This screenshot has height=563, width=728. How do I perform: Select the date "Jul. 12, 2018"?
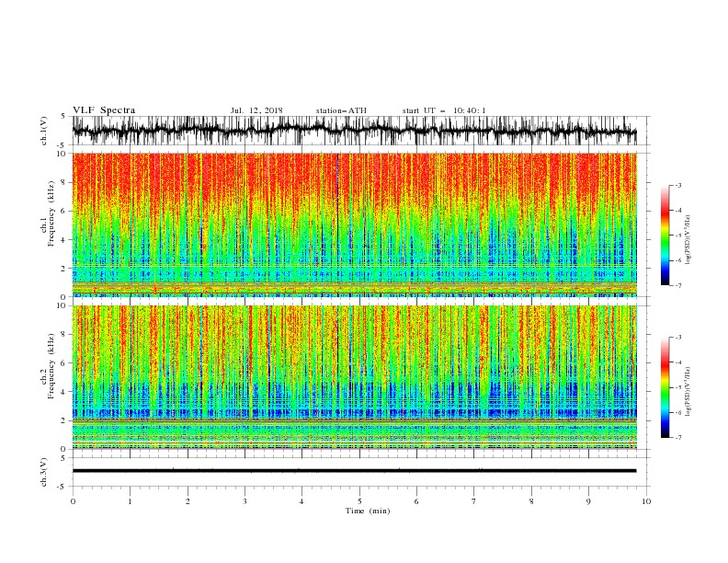coord(256,110)
